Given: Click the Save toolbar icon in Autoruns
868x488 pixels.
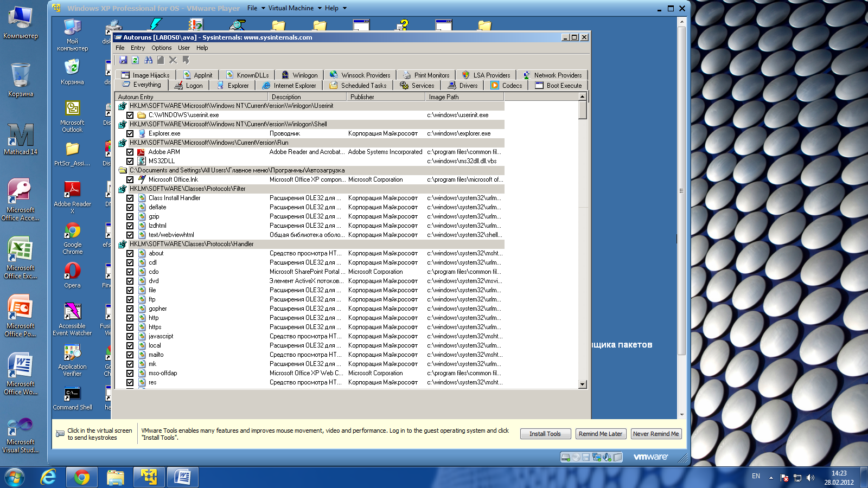Looking at the screenshot, I should pos(123,60).
